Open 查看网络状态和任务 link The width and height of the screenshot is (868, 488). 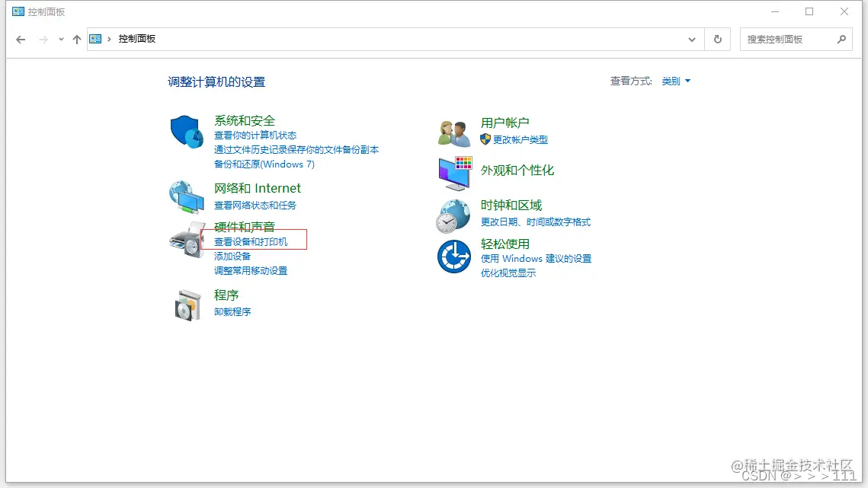[255, 206]
